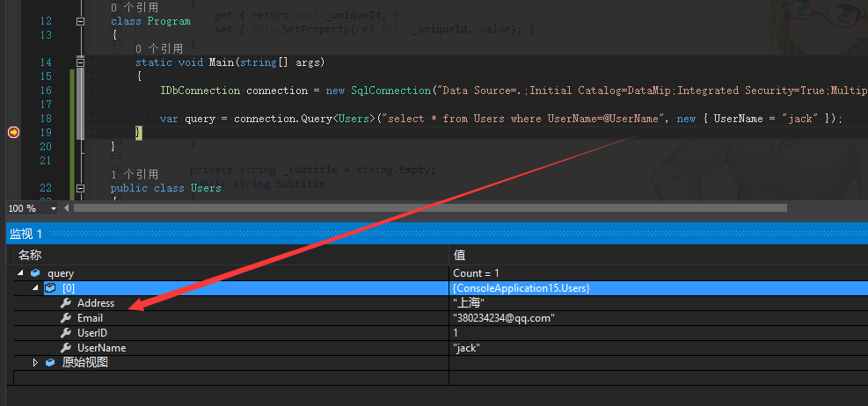Viewport: 868px width, 406px height.
Task: Click the [0] item object icon
Action: coord(50,287)
